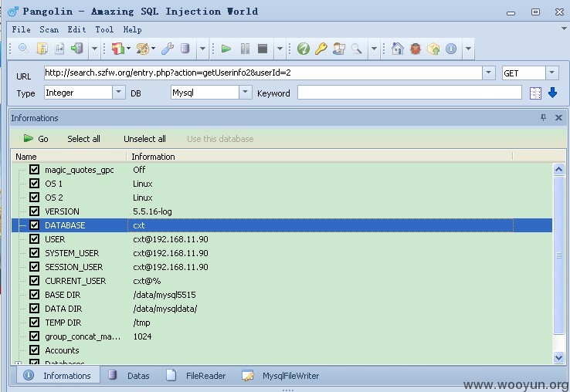
Task: Click the grayed magnifier toolbar icon
Action: [x=356, y=49]
